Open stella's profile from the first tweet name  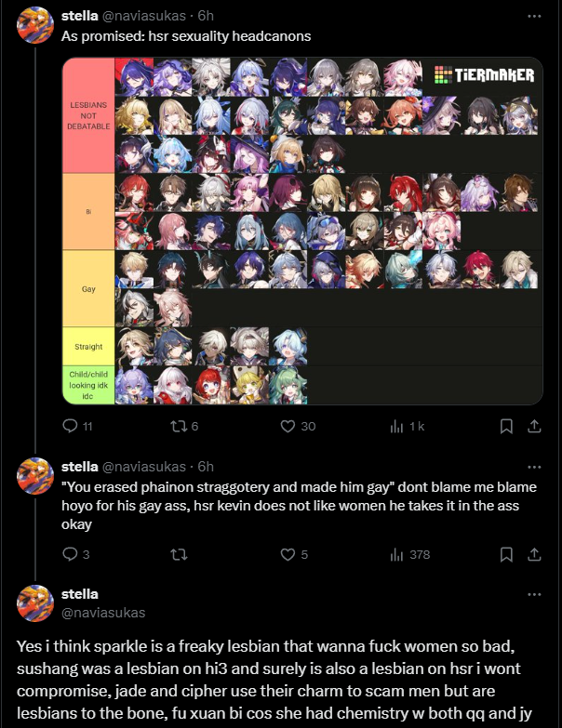point(79,15)
